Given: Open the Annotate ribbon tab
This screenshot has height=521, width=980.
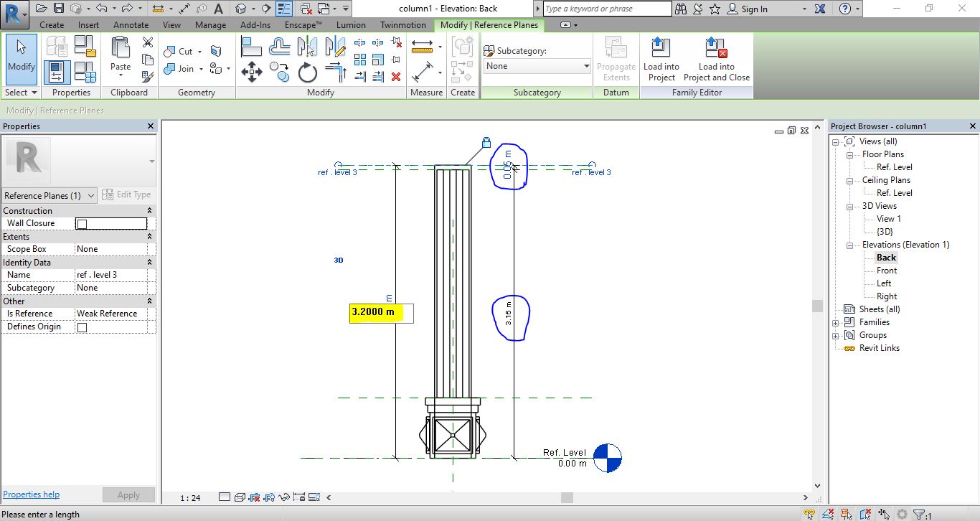Looking at the screenshot, I should pyautogui.click(x=131, y=24).
